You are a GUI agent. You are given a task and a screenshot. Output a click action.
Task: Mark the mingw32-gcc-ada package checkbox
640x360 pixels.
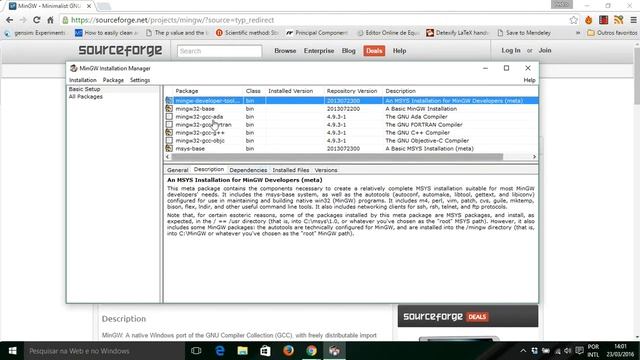point(169,116)
